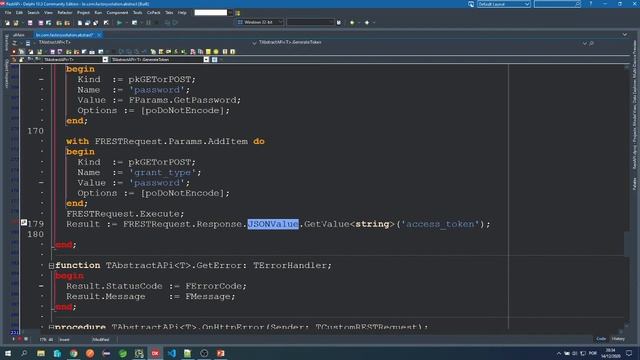
Task: Click FMessage in Result.Message line
Action: click(207, 297)
